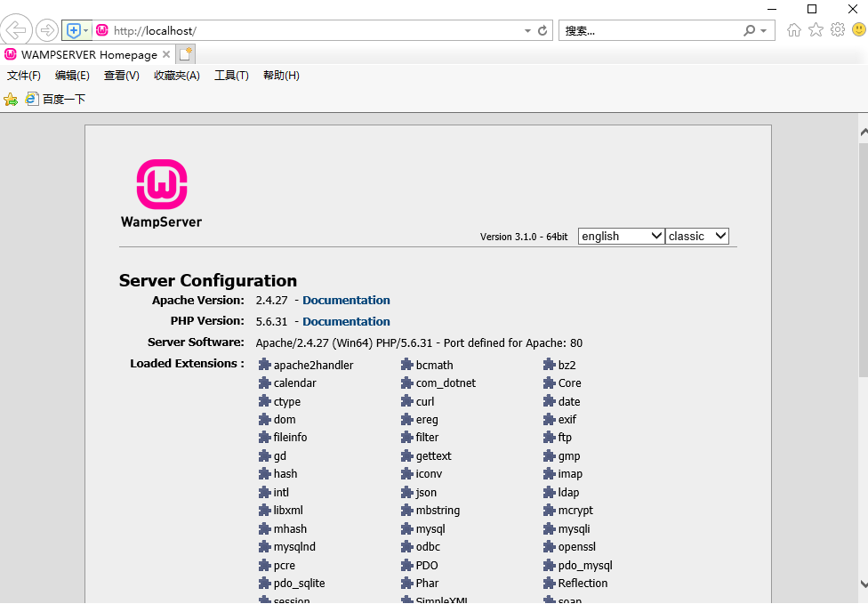Open browser Tools gear icon
The image size is (868, 604).
(838, 30)
